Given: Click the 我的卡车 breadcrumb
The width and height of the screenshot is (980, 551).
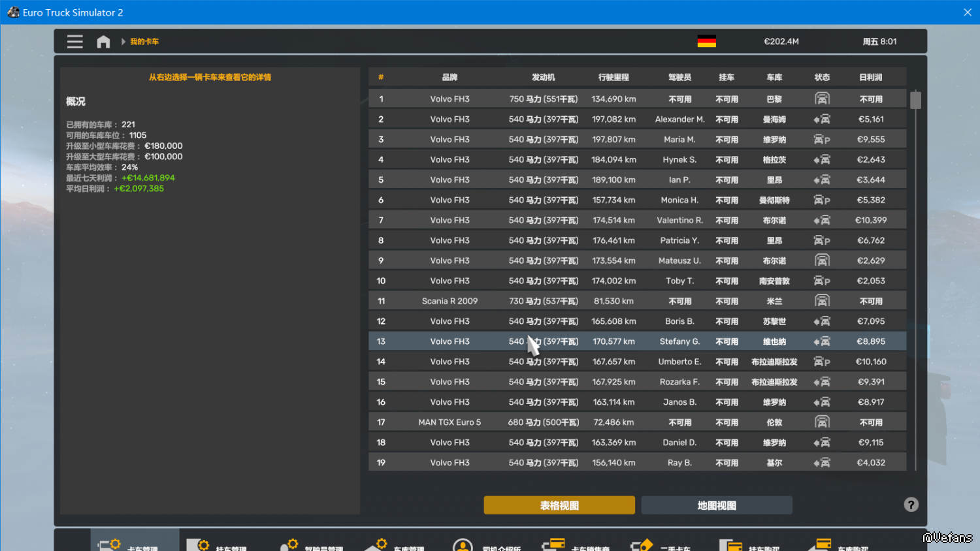Looking at the screenshot, I should click(144, 42).
